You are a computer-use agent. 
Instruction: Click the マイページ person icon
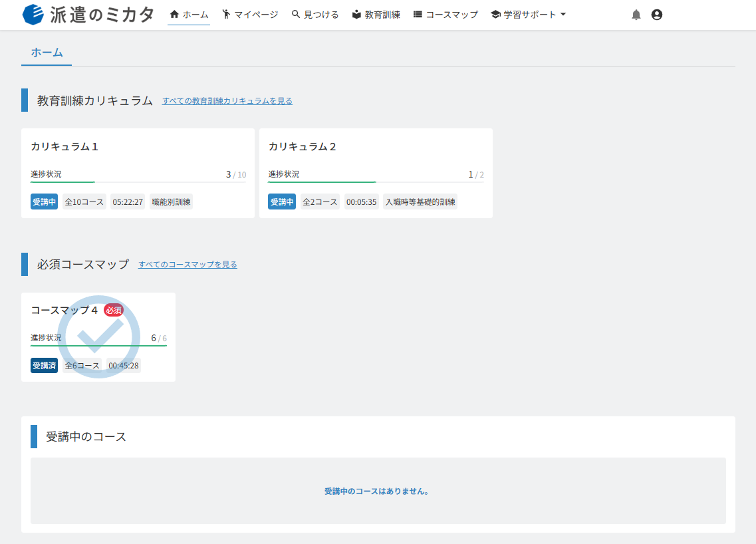click(x=226, y=15)
